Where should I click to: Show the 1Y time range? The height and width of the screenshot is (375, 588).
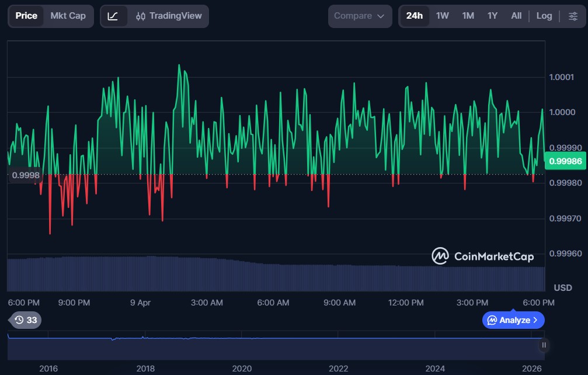(x=492, y=16)
